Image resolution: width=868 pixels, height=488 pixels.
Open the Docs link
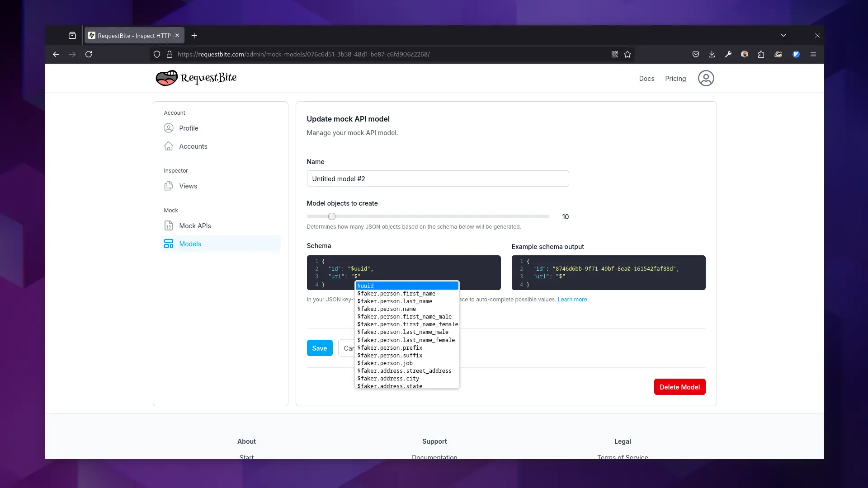coord(646,79)
